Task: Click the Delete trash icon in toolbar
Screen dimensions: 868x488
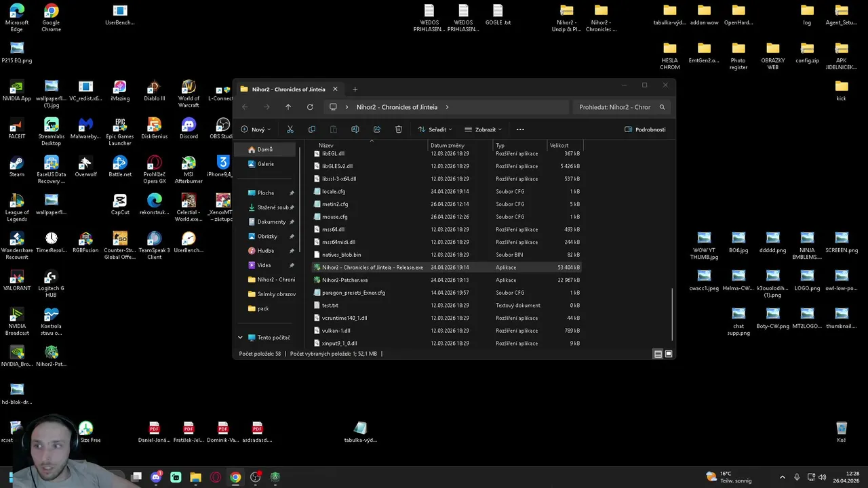Action: click(399, 129)
